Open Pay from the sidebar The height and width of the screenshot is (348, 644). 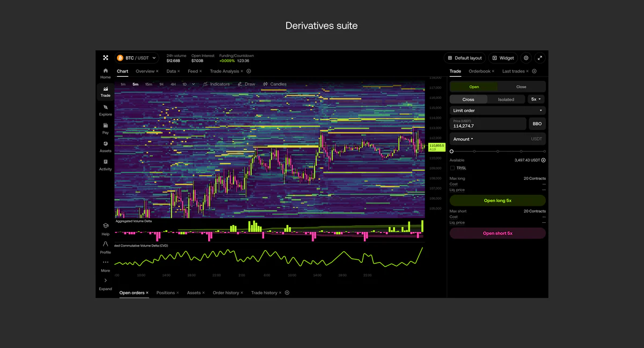click(x=105, y=128)
